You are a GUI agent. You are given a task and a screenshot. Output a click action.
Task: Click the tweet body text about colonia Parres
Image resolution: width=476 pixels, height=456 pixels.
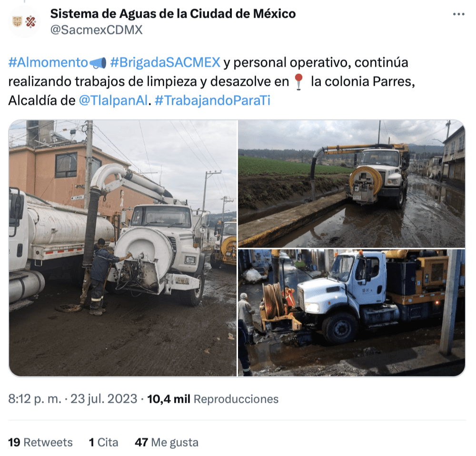tap(211, 81)
